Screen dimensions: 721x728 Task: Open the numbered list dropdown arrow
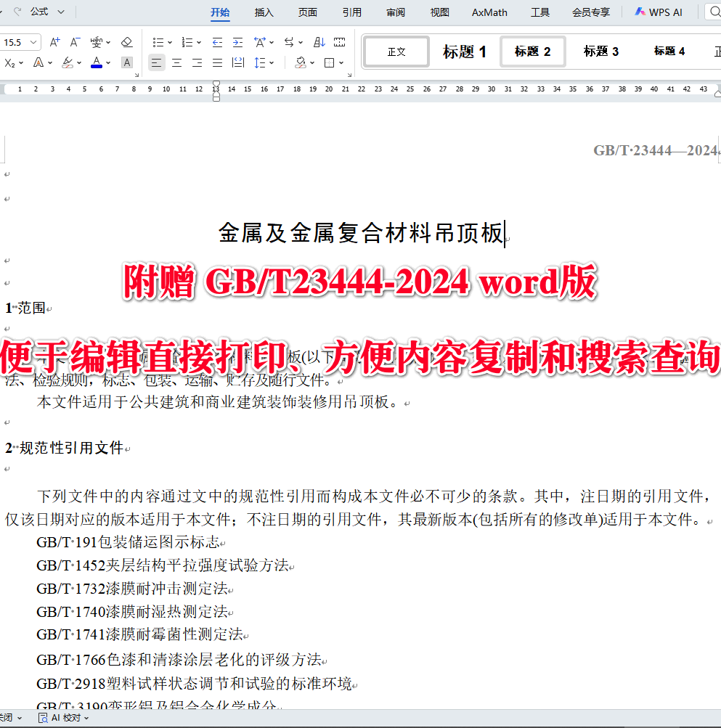198,41
